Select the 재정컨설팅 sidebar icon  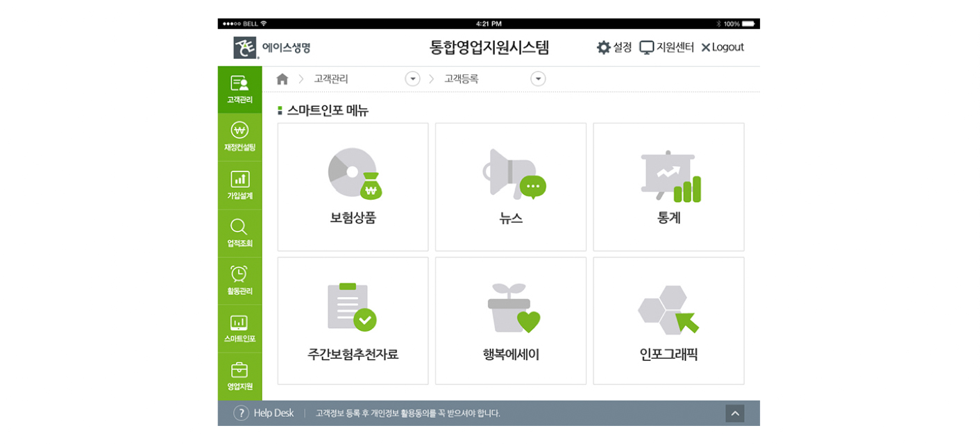pyautogui.click(x=239, y=130)
